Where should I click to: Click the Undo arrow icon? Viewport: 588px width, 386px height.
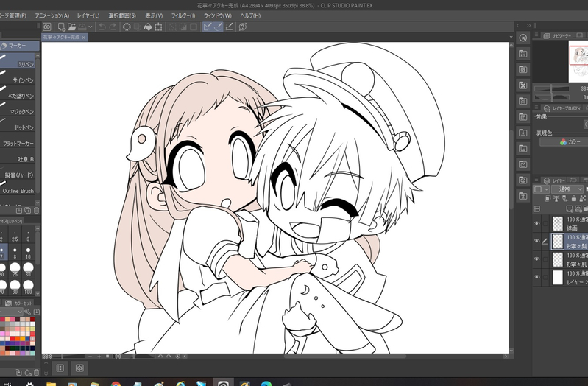click(102, 27)
